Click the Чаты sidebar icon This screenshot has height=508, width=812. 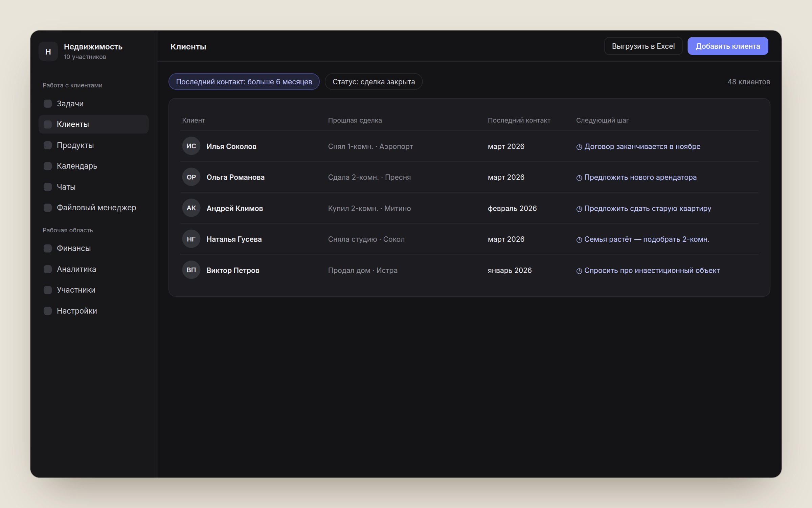[48, 187]
